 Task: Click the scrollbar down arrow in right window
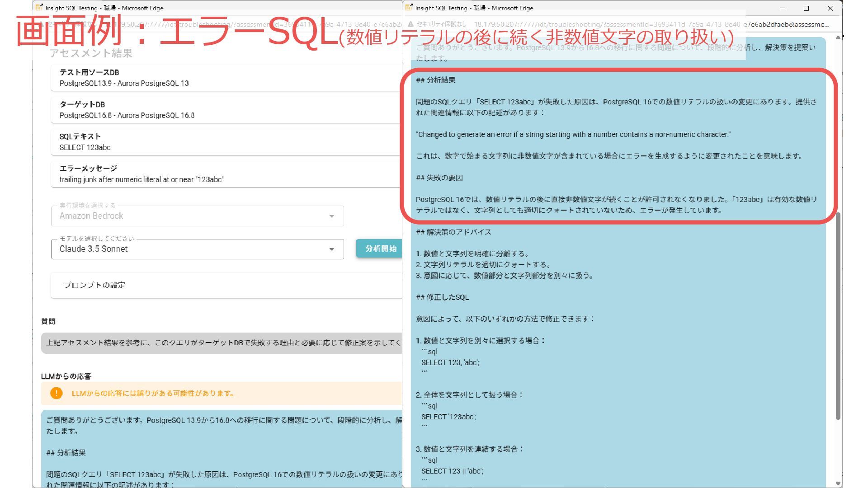pos(838,483)
